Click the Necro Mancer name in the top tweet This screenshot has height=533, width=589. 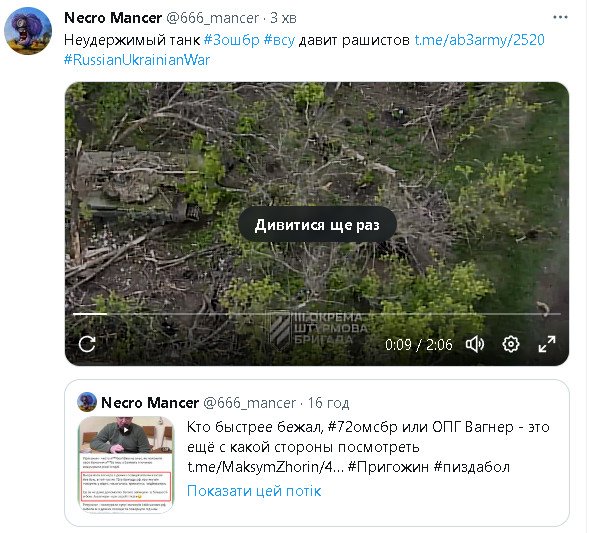coord(113,18)
